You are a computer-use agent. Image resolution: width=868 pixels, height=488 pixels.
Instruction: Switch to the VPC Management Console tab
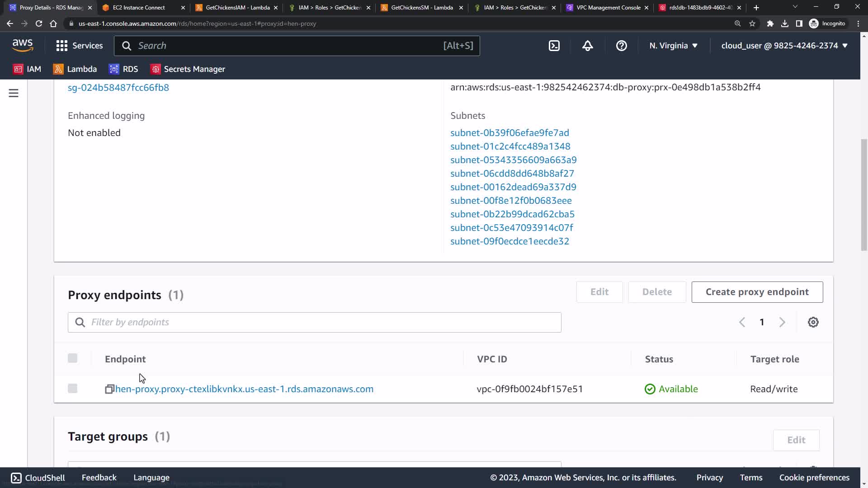click(608, 8)
